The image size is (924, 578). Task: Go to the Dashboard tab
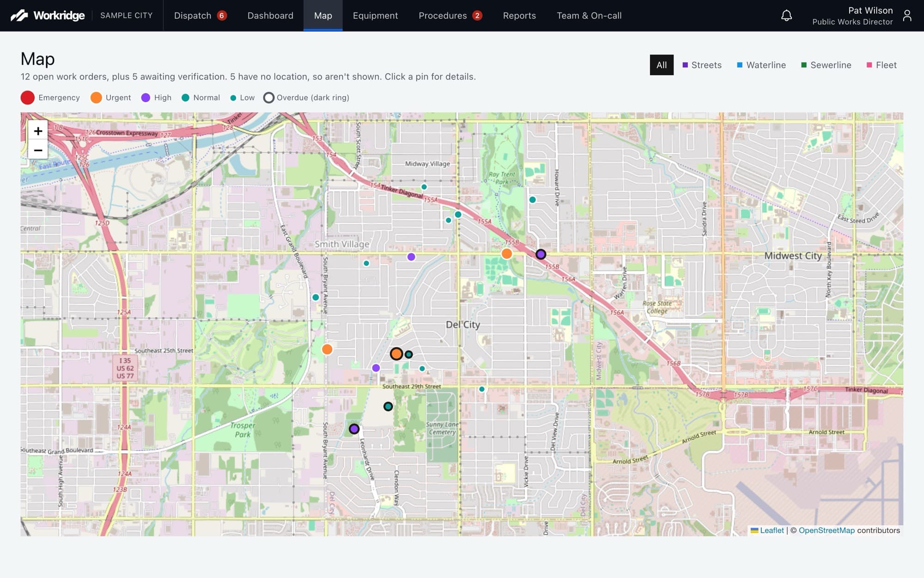270,16
